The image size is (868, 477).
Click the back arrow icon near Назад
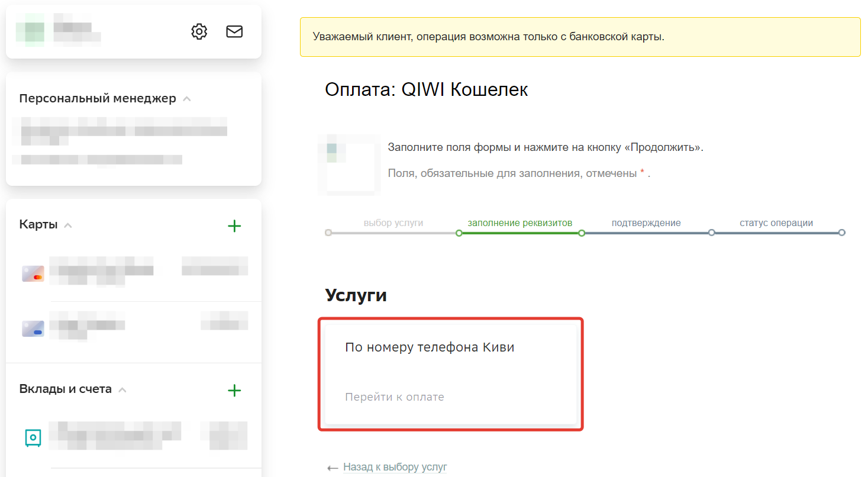point(333,468)
